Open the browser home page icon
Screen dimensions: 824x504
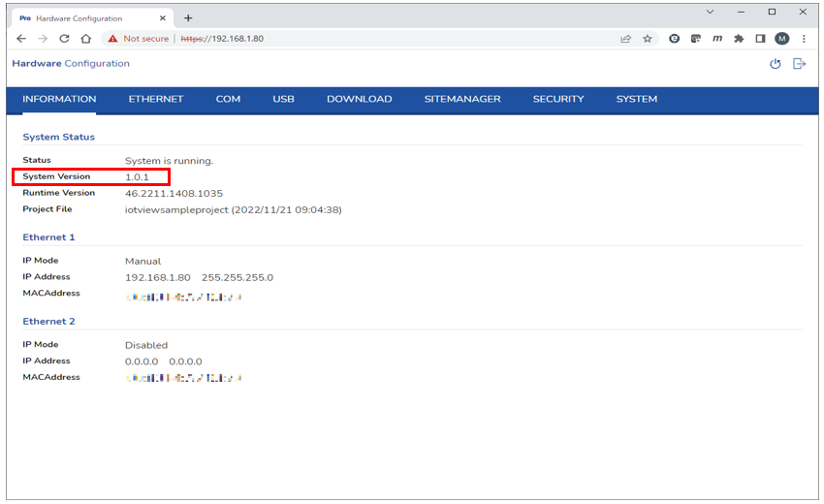(85, 39)
